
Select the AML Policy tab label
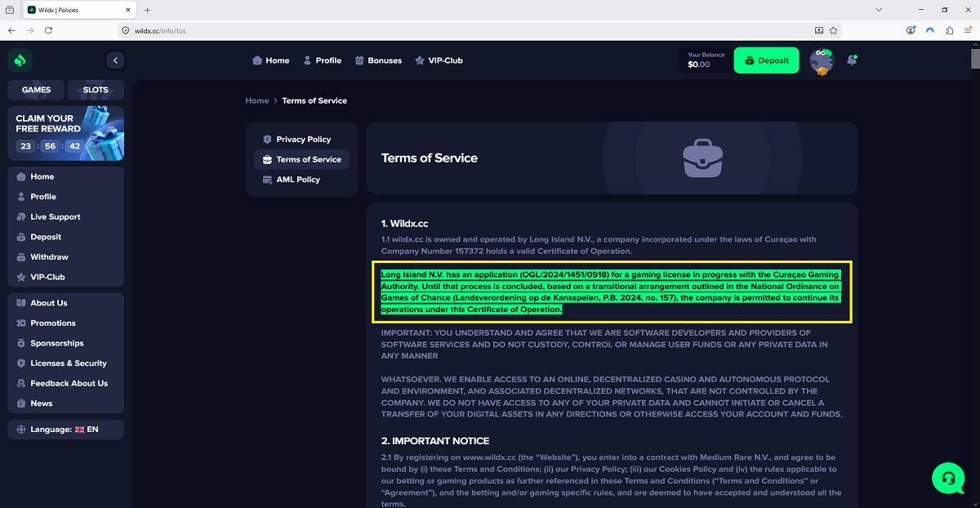click(298, 180)
